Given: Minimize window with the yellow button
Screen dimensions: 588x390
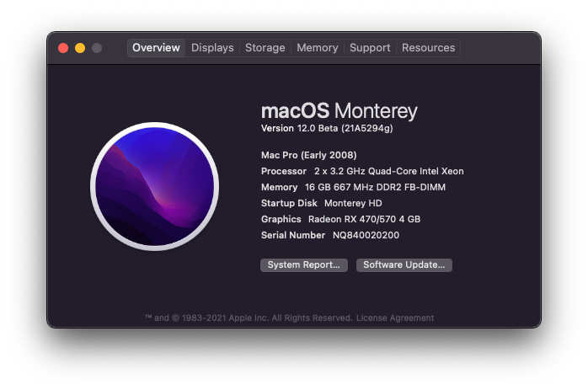Looking at the screenshot, I should 80,48.
